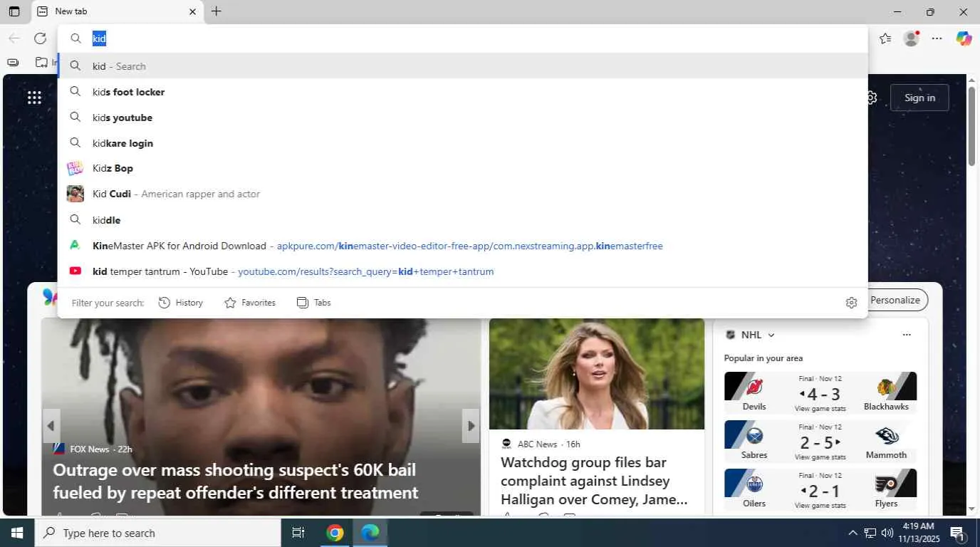Advance to next news story with right arrow
Viewport: 980px width, 547px height.
click(471, 426)
